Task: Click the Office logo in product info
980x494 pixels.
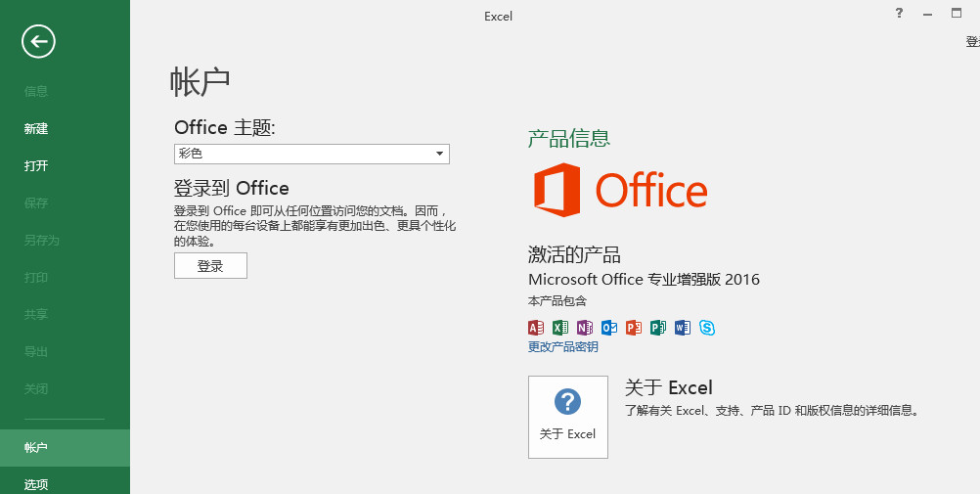Action: [x=620, y=190]
